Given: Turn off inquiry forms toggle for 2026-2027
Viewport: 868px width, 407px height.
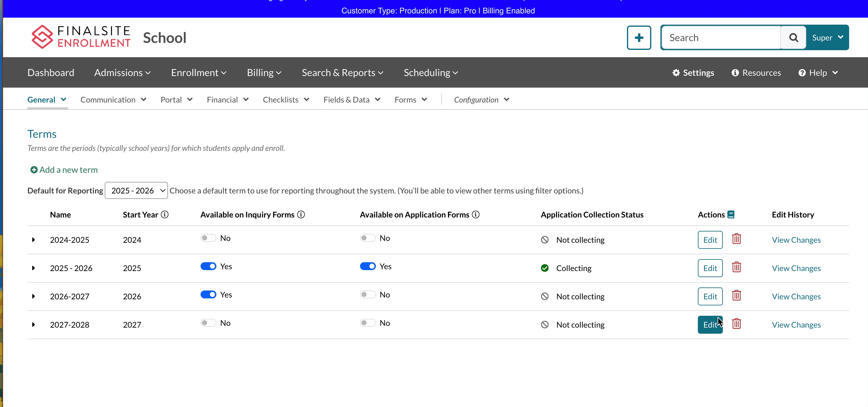Looking at the screenshot, I should (x=208, y=295).
